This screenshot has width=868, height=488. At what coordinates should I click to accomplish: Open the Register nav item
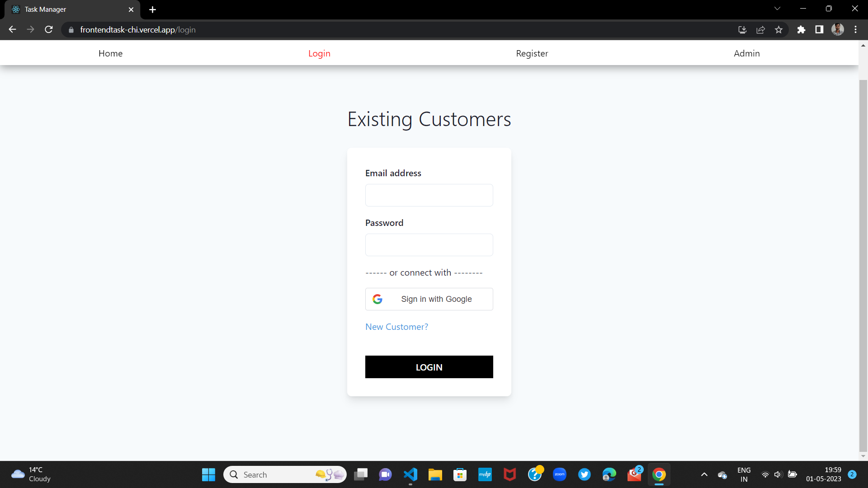532,53
